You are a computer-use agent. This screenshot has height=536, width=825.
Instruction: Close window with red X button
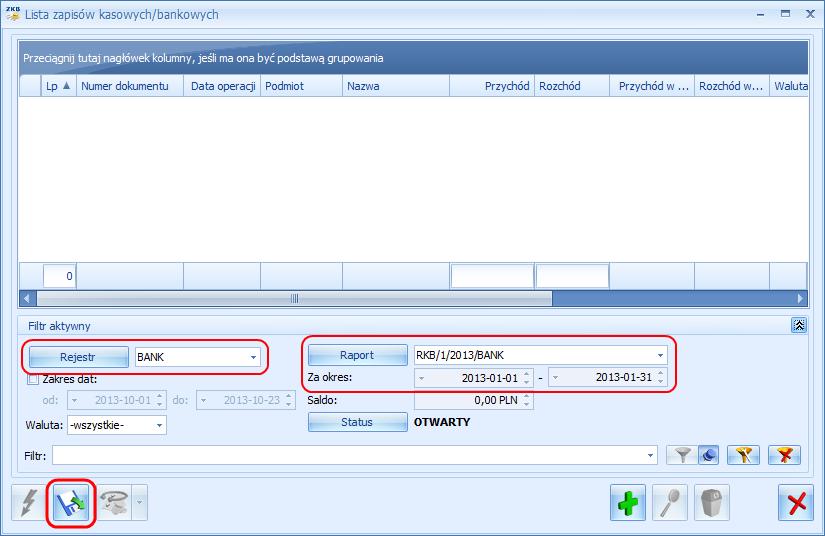tap(796, 502)
